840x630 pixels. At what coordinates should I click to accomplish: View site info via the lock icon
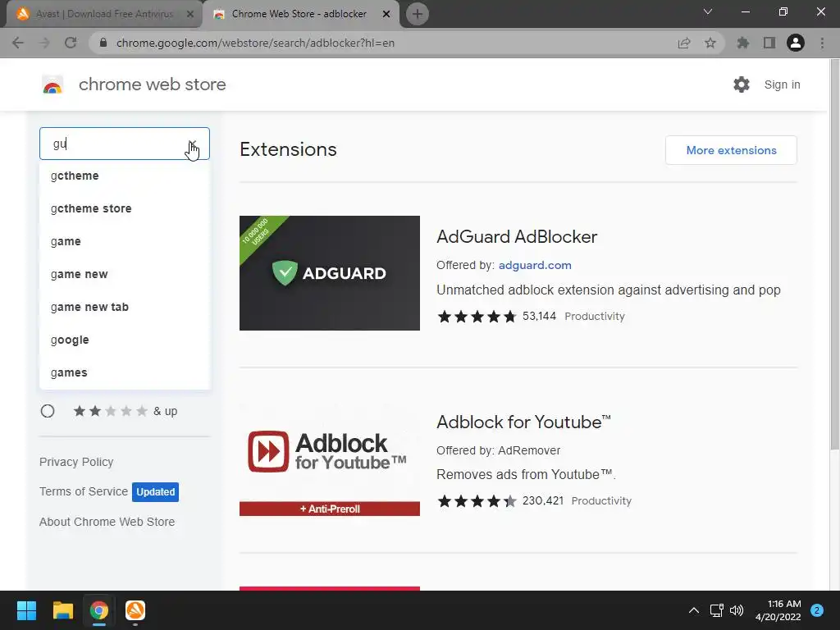click(x=103, y=43)
